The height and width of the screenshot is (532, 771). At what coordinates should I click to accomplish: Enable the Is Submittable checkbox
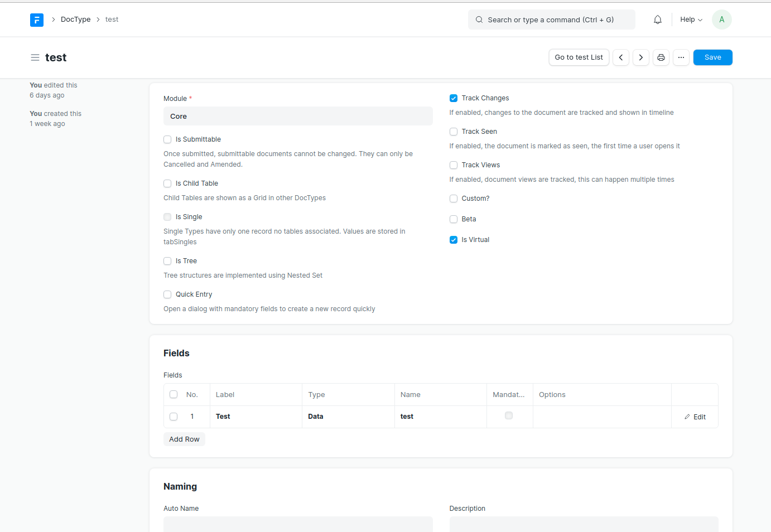[167, 139]
